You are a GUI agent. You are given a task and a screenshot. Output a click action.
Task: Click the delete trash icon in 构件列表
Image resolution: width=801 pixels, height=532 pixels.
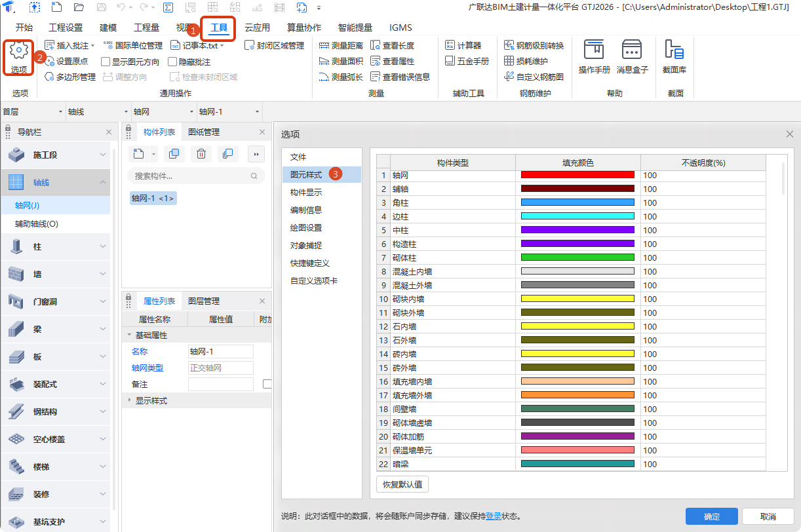[x=201, y=154]
